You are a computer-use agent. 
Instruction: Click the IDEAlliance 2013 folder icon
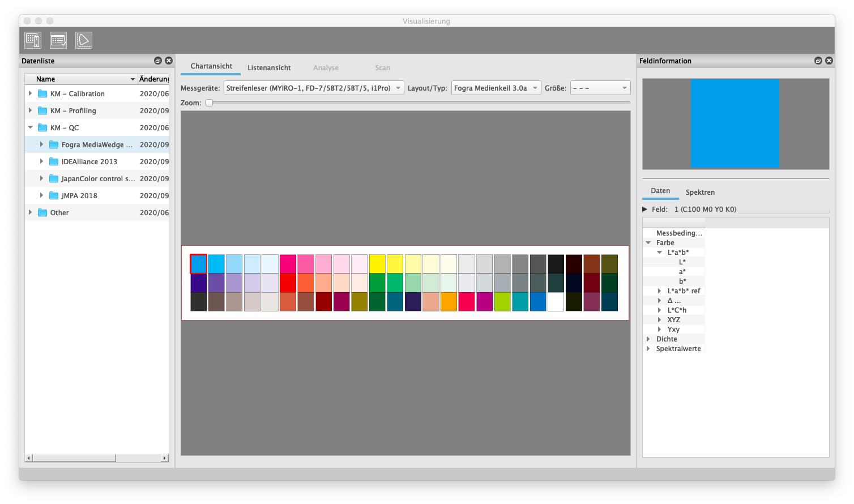(x=54, y=161)
